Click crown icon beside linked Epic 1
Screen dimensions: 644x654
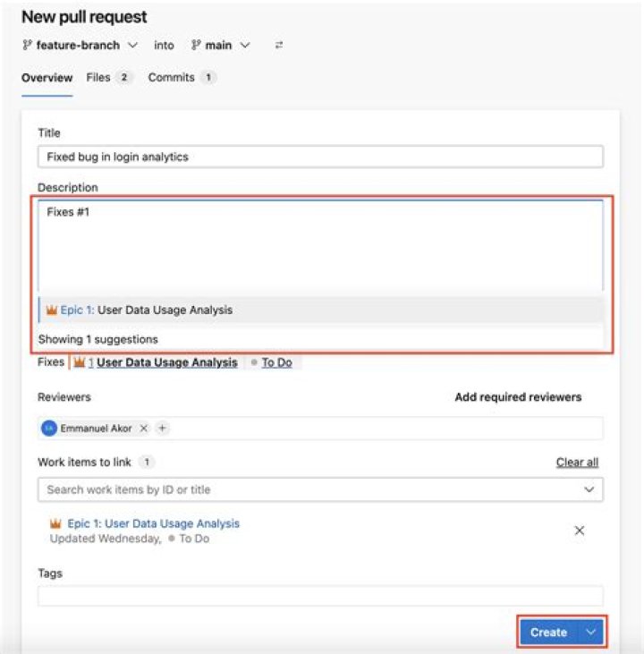point(55,523)
